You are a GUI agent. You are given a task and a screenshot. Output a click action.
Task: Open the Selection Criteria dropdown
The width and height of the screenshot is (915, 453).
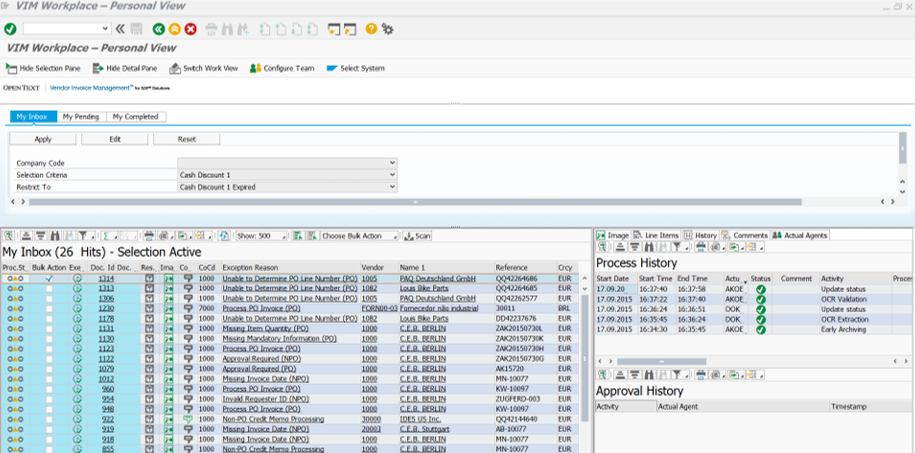[392, 175]
